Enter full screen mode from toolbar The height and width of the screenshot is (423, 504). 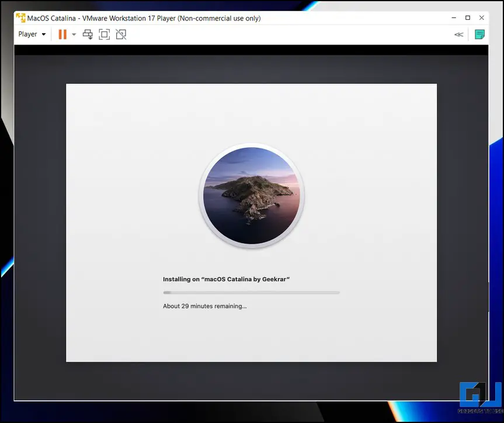(104, 34)
